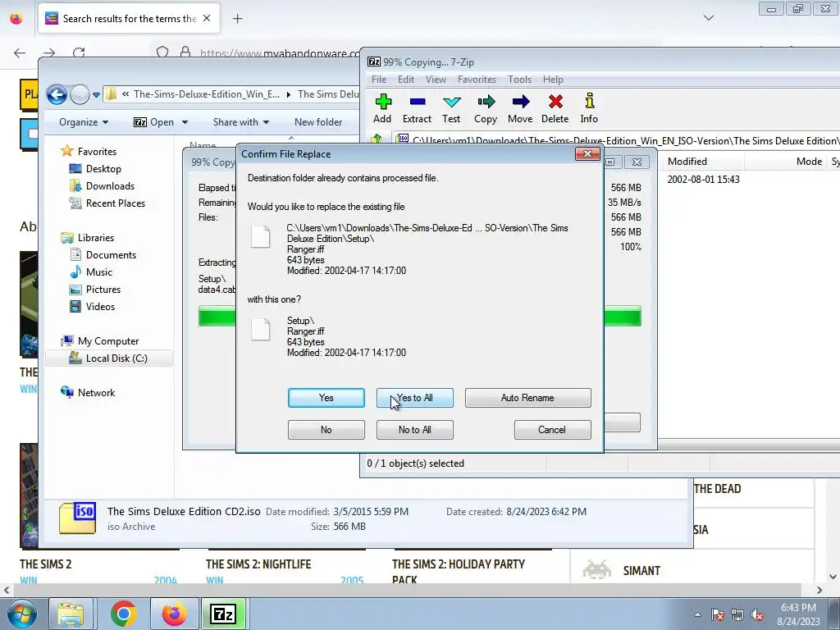The height and width of the screenshot is (630, 840).
Task: Click the No button
Action: pos(326,430)
